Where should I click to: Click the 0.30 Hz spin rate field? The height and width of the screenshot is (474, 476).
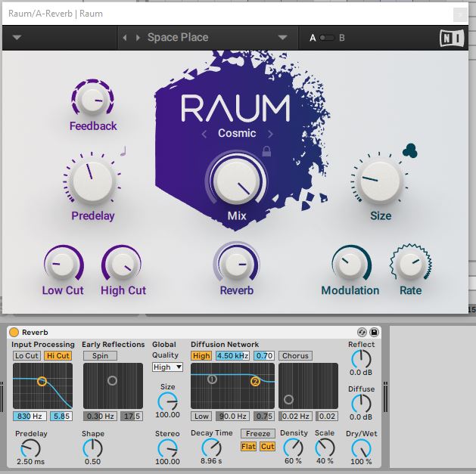click(100, 416)
